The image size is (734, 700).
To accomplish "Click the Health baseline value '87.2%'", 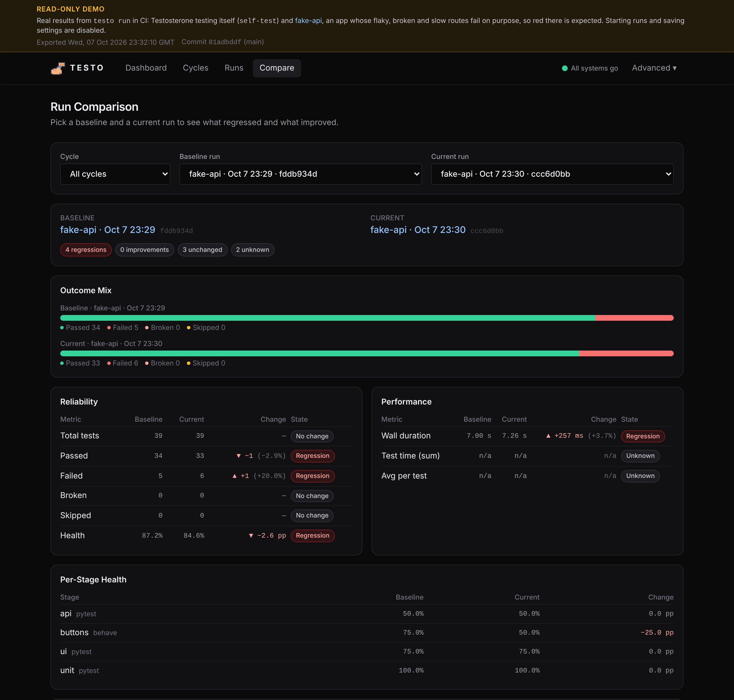I will click(x=152, y=535).
